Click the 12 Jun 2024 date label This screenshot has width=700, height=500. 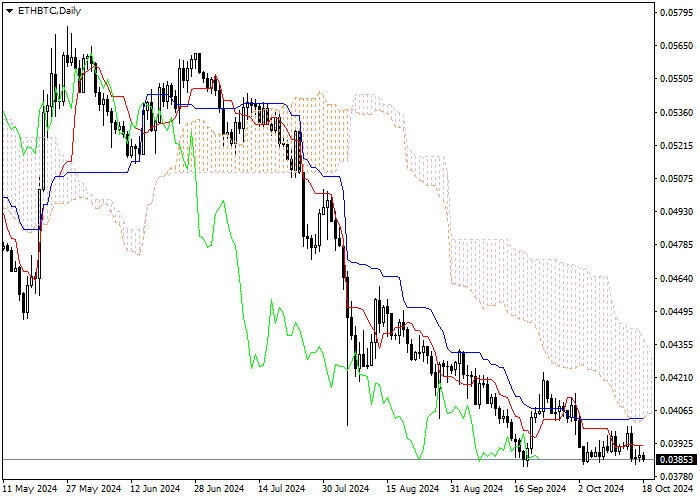(155, 489)
